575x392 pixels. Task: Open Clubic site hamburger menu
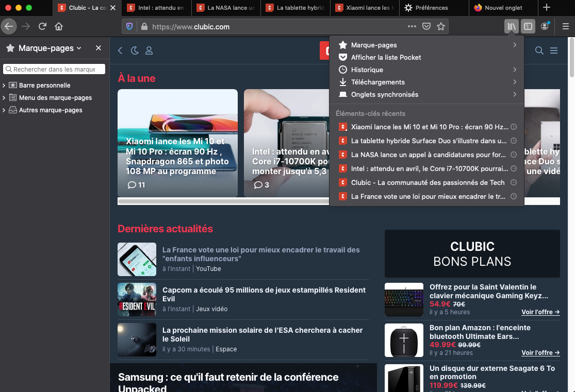(554, 50)
